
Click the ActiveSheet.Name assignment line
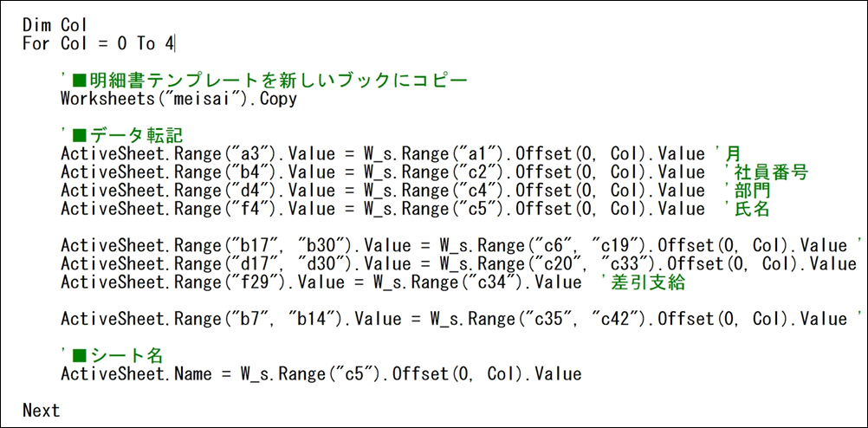[x=321, y=374]
